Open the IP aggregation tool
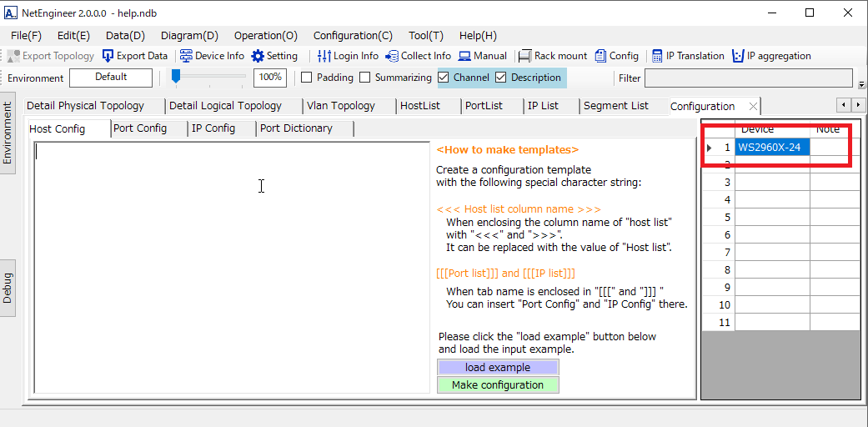The image size is (868, 427). click(738, 56)
